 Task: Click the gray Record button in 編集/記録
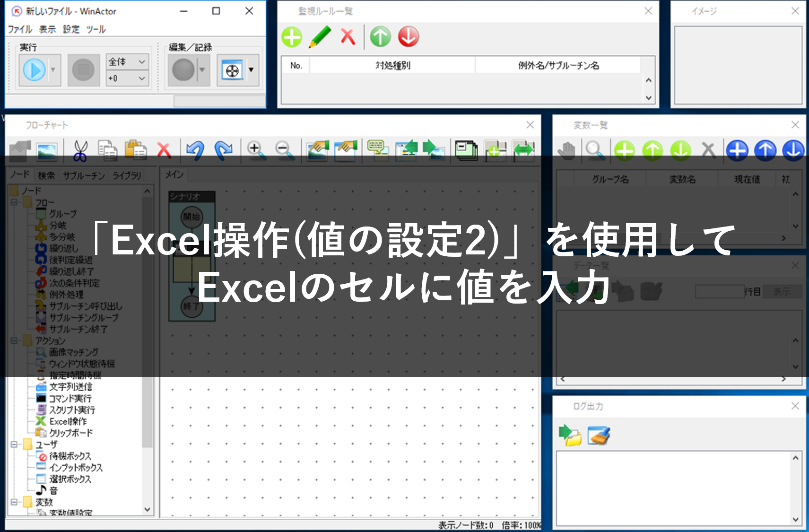pyautogui.click(x=183, y=70)
